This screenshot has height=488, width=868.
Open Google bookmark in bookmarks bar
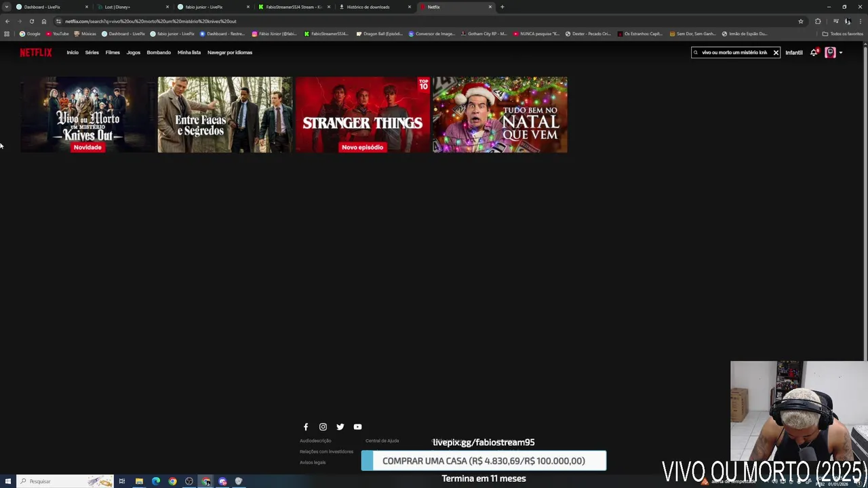30,34
